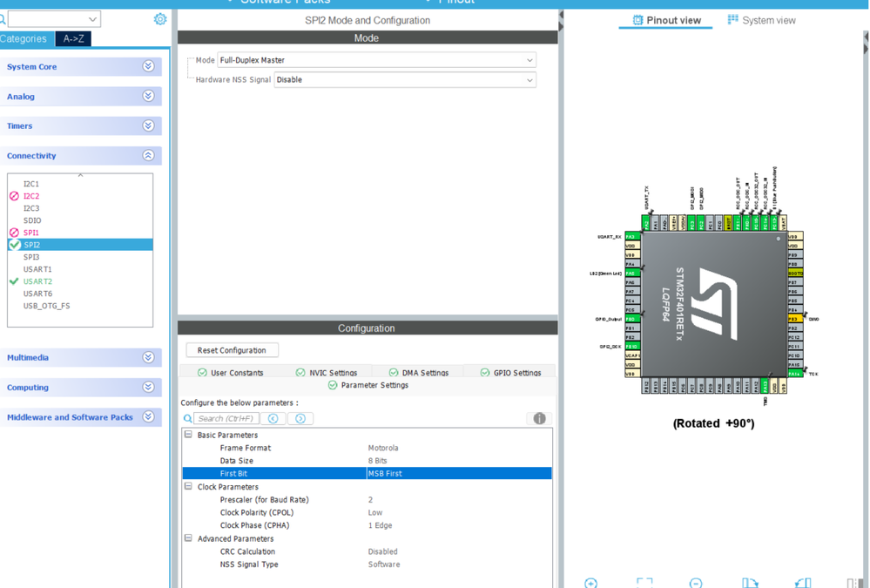This screenshot has height=588, width=870.
Task: Select pin PA5 labeled LD2 Green Led
Action: click(x=632, y=274)
